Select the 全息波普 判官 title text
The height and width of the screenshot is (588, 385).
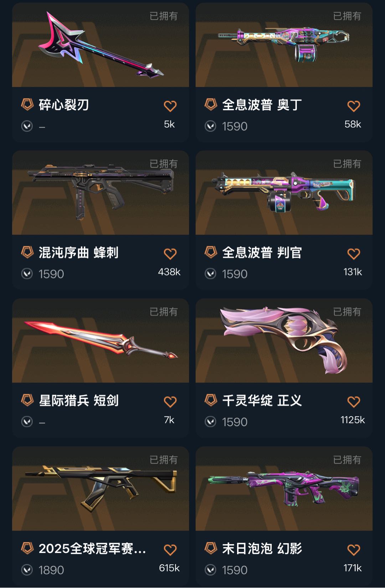262,253
